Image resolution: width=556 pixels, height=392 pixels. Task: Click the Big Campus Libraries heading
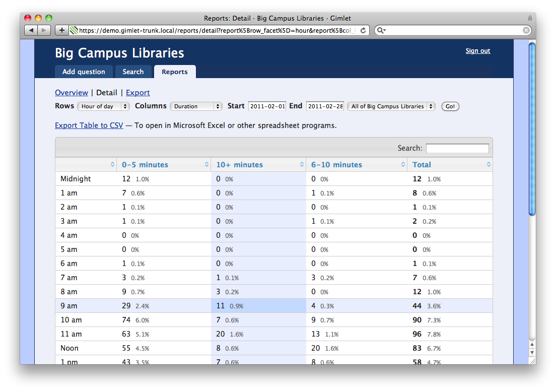click(119, 53)
